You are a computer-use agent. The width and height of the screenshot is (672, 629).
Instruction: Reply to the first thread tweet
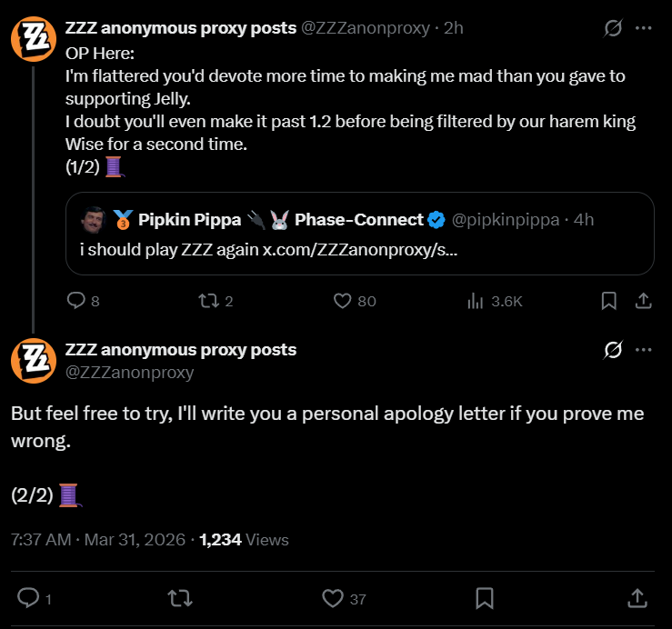pos(76,301)
